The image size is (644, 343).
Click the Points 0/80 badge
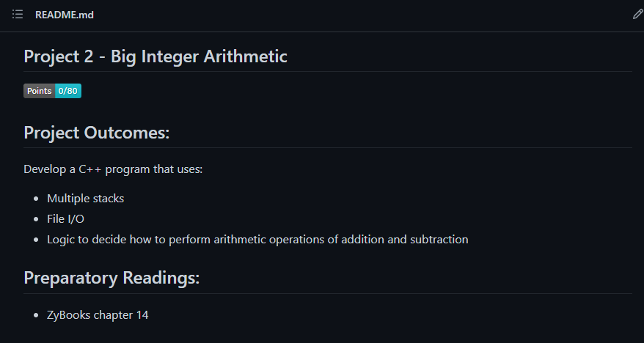(x=52, y=91)
